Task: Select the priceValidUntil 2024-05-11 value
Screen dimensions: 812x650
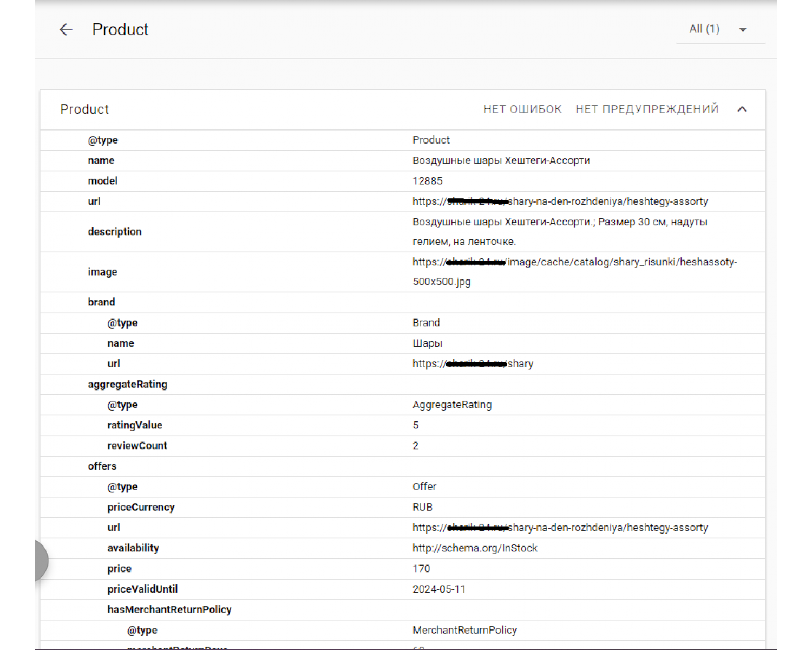Action: [x=439, y=589]
